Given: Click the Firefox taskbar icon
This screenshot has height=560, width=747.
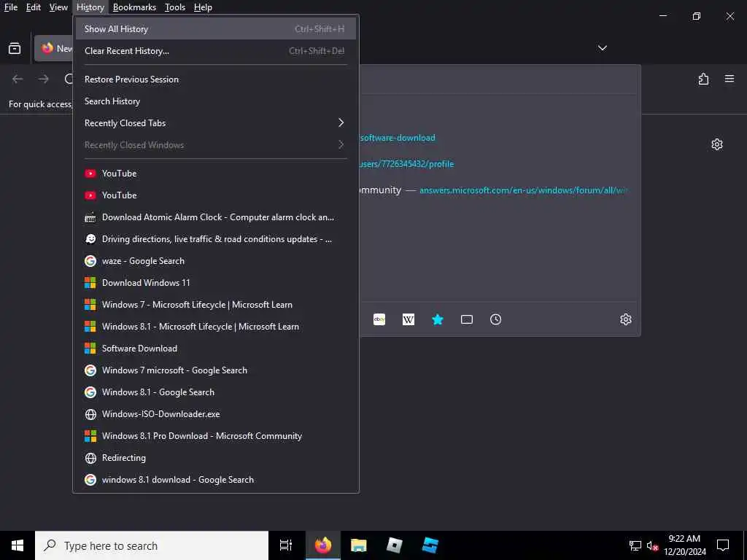Looking at the screenshot, I should (x=323, y=545).
